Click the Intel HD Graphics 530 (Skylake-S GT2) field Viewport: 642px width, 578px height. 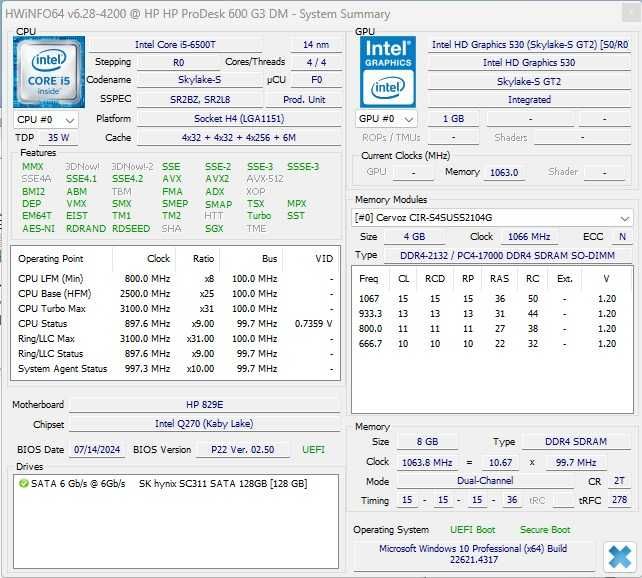pos(529,44)
